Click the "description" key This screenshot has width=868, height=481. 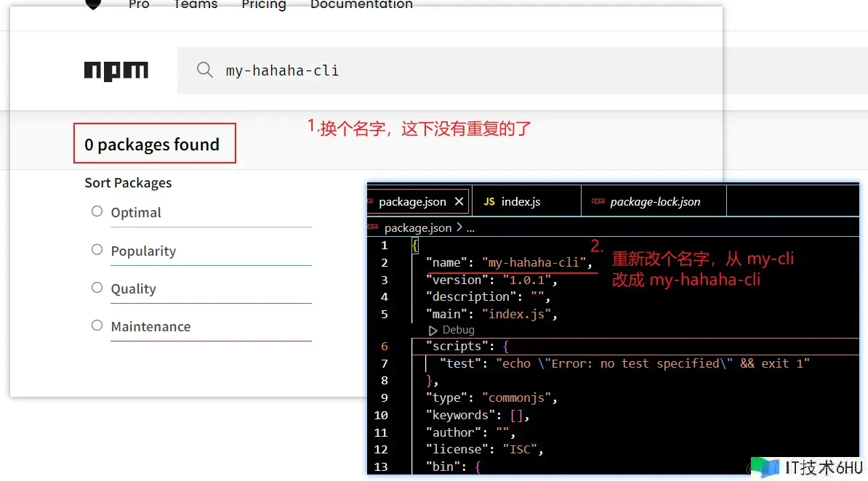[470, 296]
